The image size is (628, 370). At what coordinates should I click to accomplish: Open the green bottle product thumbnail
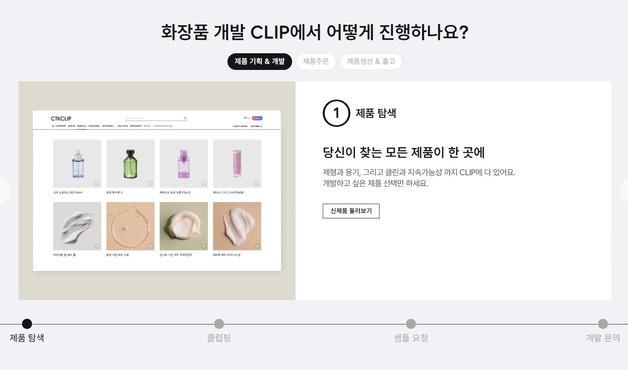click(x=131, y=163)
